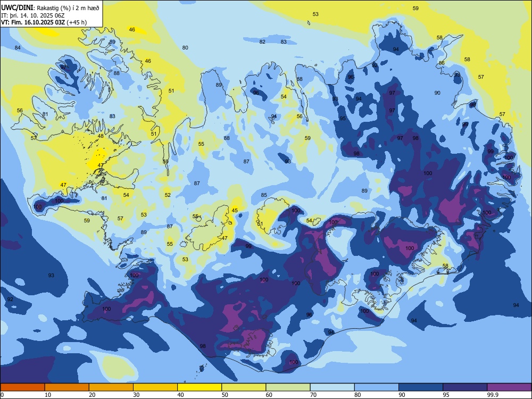The width and height of the screenshot is (532, 399).
Task: Select the 60–70 light green legend swatch
Action: [288, 387]
